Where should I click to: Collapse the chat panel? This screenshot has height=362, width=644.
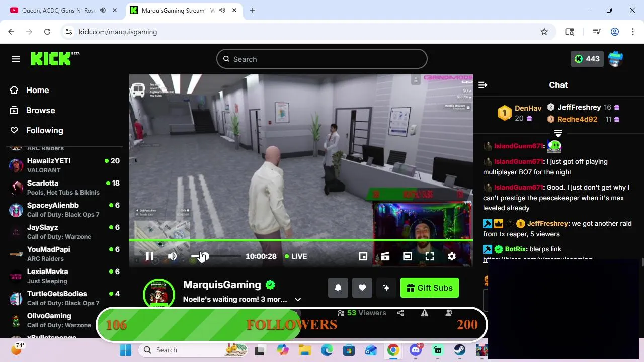tap(482, 85)
